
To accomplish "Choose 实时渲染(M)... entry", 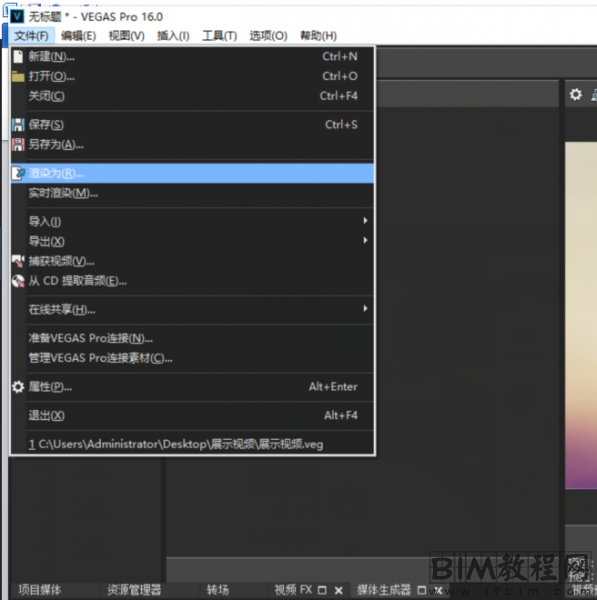I will (x=192, y=193).
